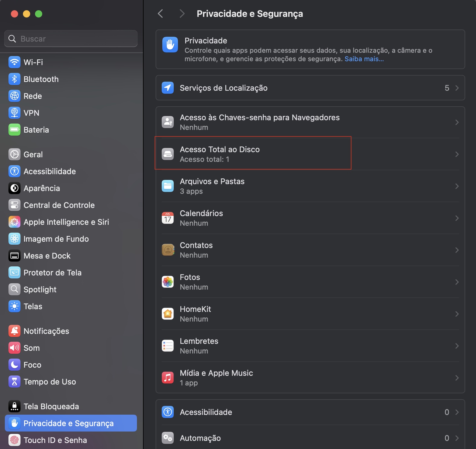Viewport: 476px width, 449px height.
Task: Click the Protetor de Tela icon
Action: pos(14,273)
